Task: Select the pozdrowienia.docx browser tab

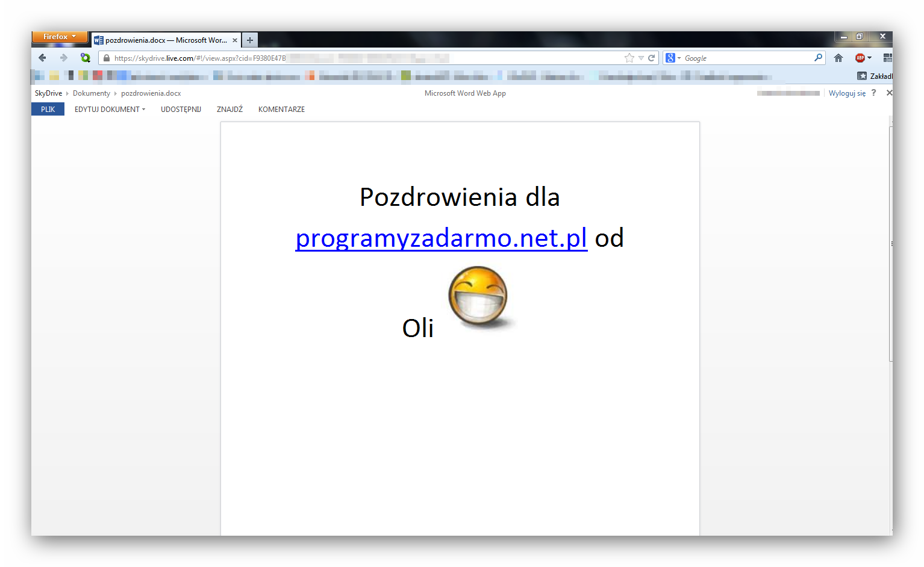Action: pos(166,40)
